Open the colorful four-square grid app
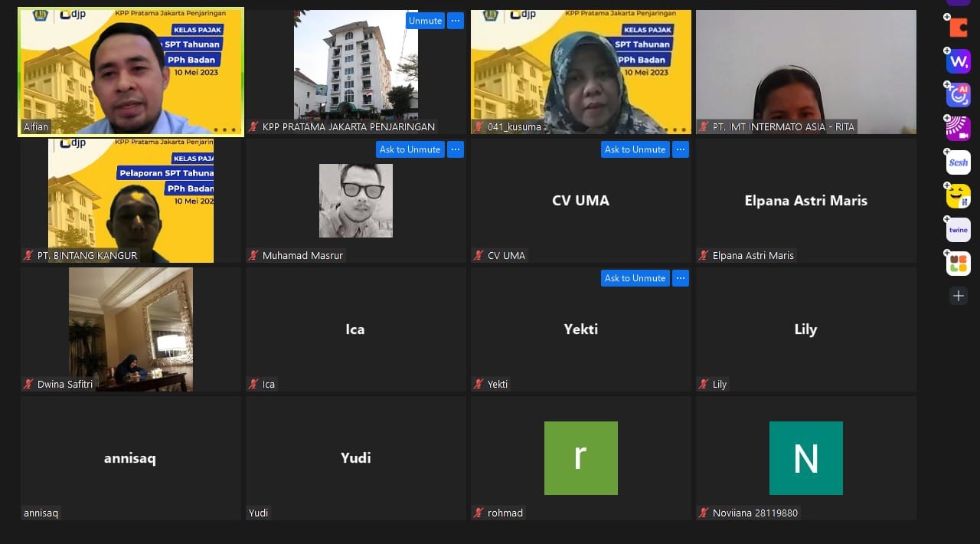 click(x=958, y=264)
